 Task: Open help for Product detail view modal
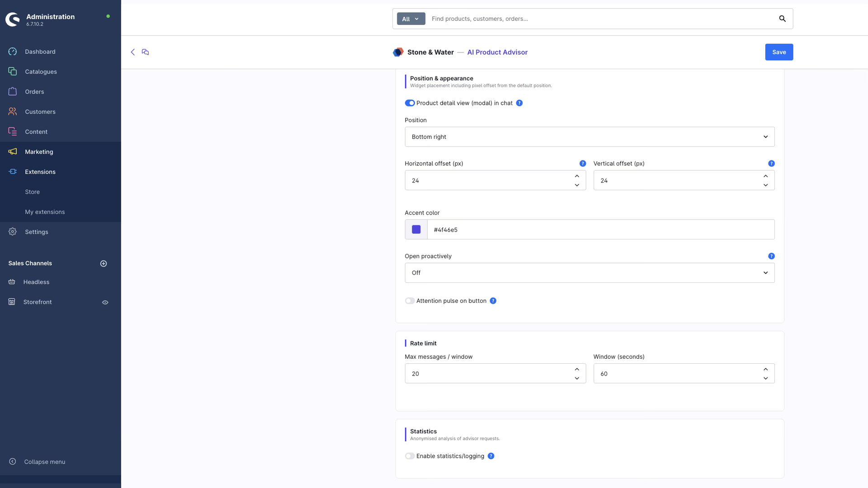[519, 103]
